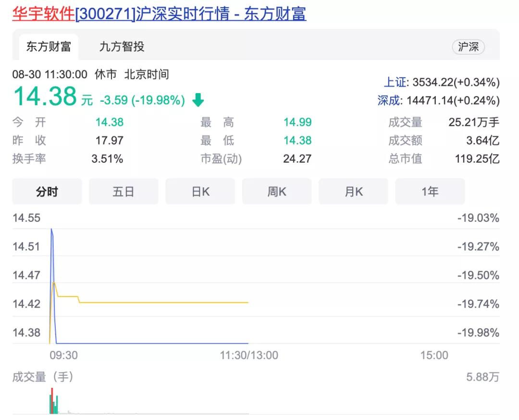Click the 换手率 value 3.51%

click(107, 158)
